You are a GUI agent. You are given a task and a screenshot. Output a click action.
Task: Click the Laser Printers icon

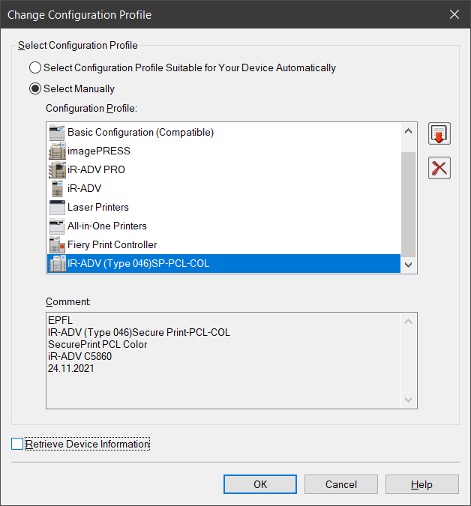pyautogui.click(x=57, y=207)
